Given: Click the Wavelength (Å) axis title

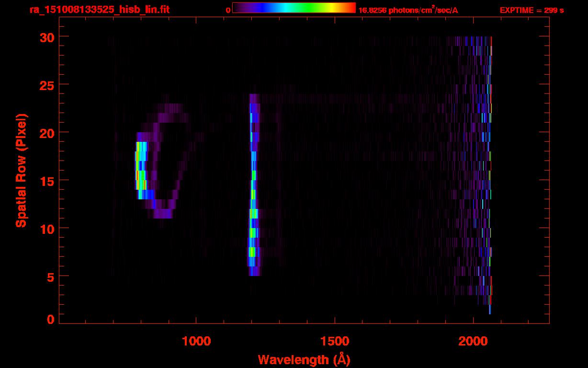Looking at the screenshot, I should (304, 359).
